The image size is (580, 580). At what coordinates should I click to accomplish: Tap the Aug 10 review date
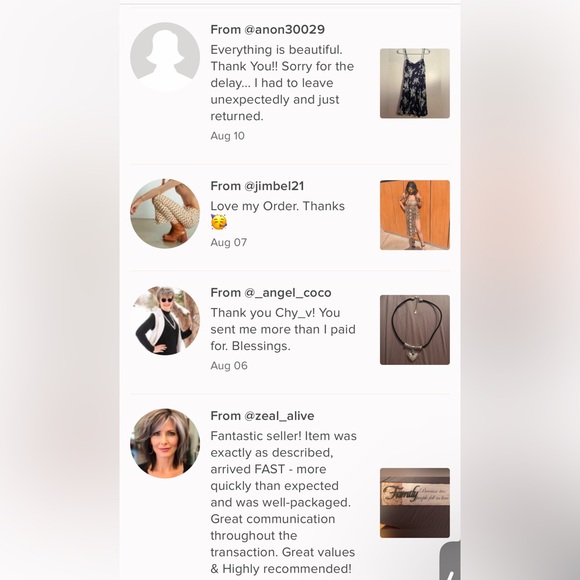point(227,136)
